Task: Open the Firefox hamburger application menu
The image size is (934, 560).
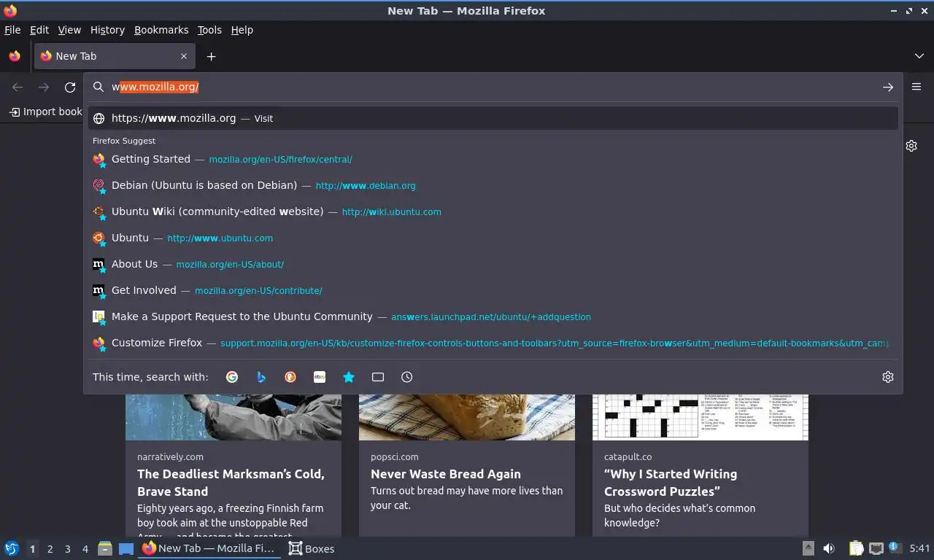Action: click(x=916, y=87)
